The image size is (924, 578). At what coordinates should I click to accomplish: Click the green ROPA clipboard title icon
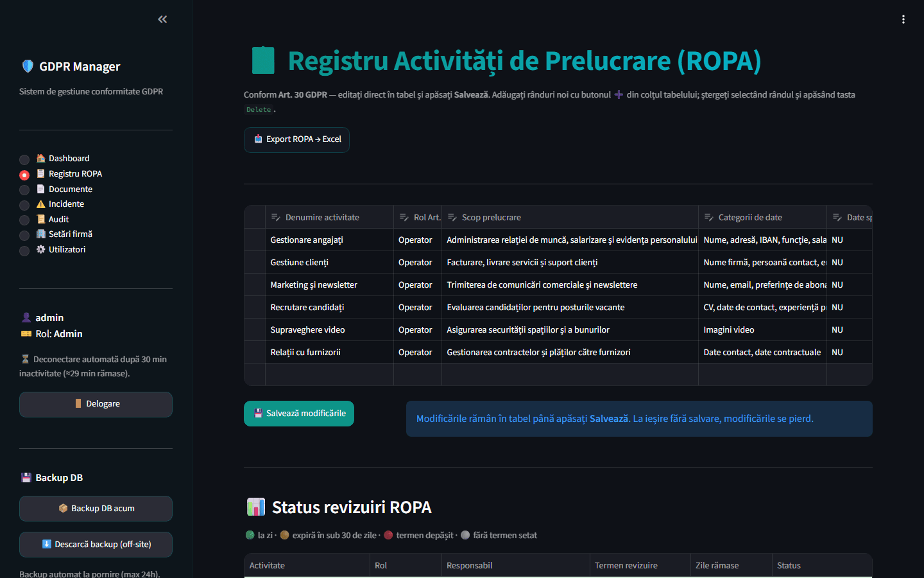(x=263, y=60)
